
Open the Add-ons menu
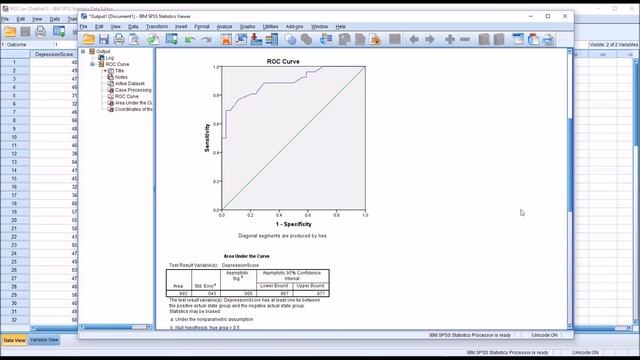294,27
